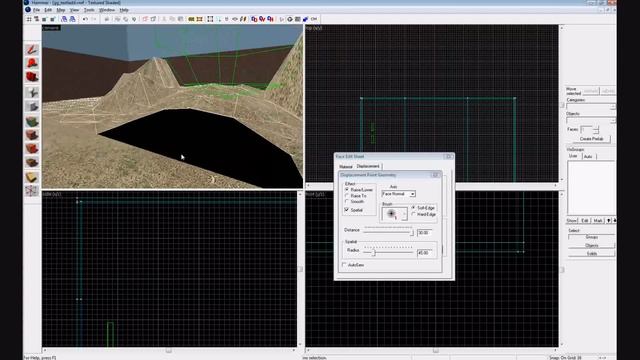Click the Undo arrow icon

pyautogui.click(x=85, y=19)
